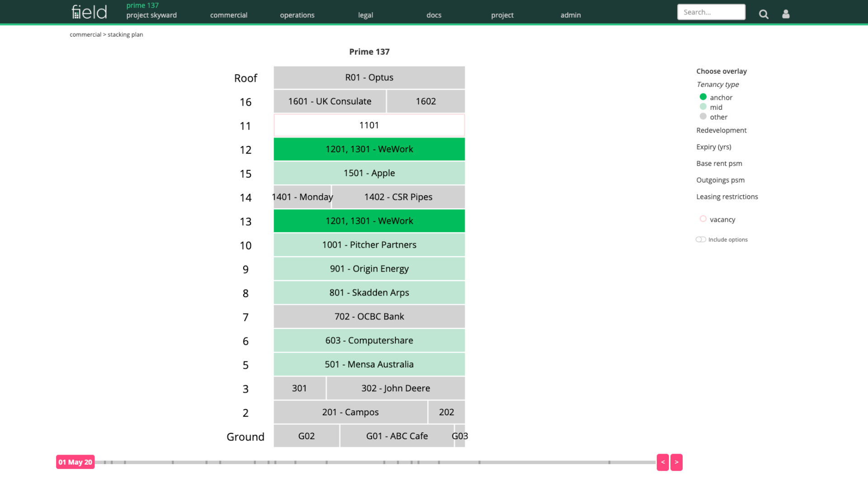Select the 1402 - CSR Pipes suite
Image resolution: width=868 pixels, height=488 pixels.
pos(398,197)
